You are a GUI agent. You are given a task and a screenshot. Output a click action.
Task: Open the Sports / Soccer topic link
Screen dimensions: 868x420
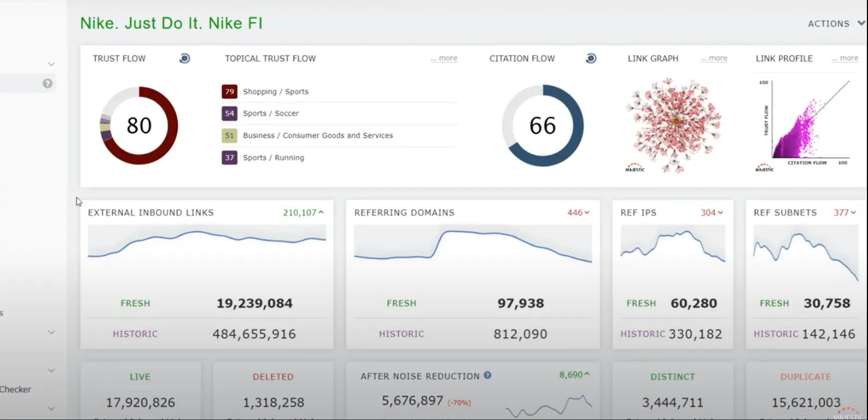pos(271,113)
